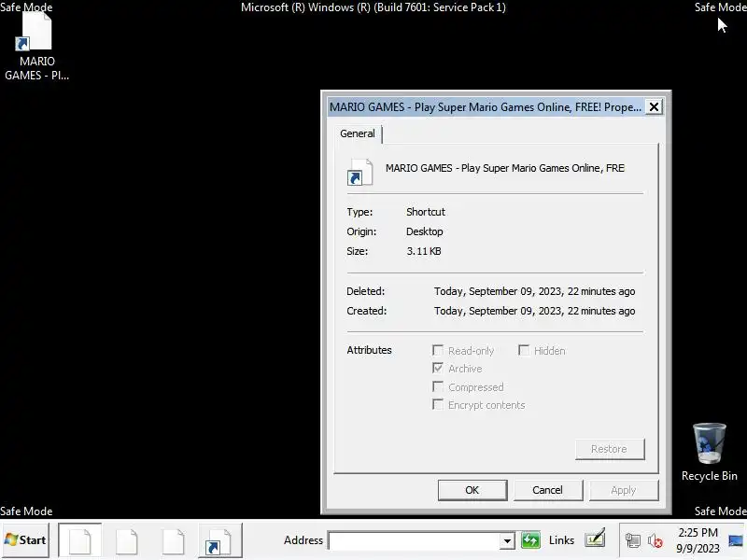Click the Apply button
The width and height of the screenshot is (747, 560).
(623, 490)
